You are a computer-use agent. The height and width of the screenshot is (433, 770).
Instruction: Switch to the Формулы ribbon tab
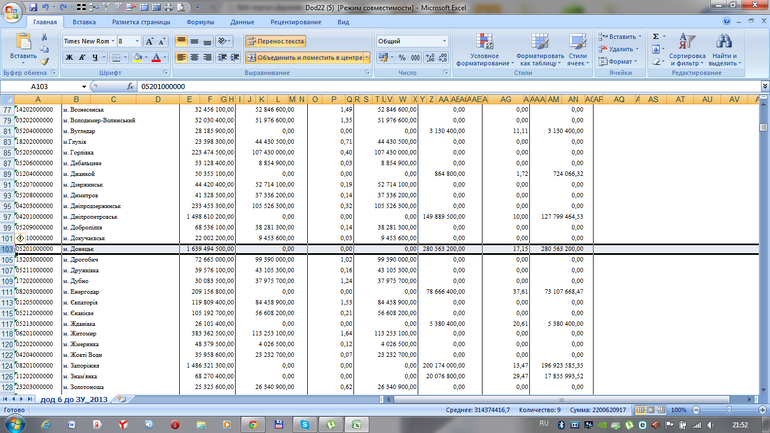tap(200, 21)
